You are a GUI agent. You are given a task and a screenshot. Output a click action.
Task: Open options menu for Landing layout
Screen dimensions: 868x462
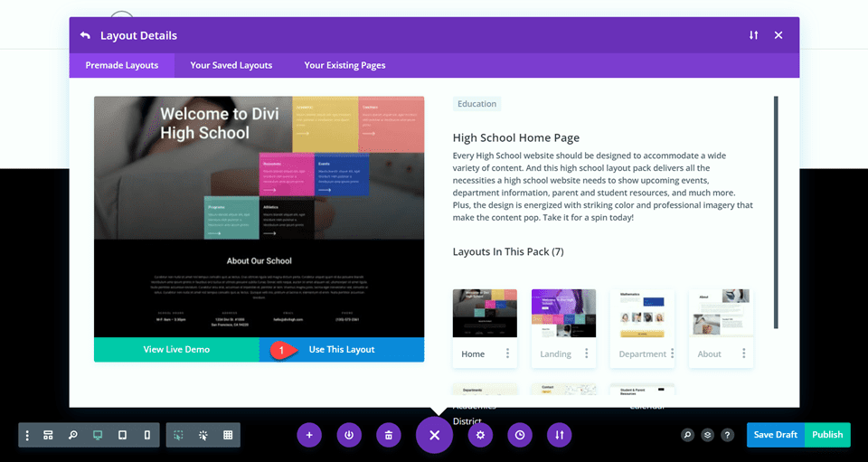(586, 354)
